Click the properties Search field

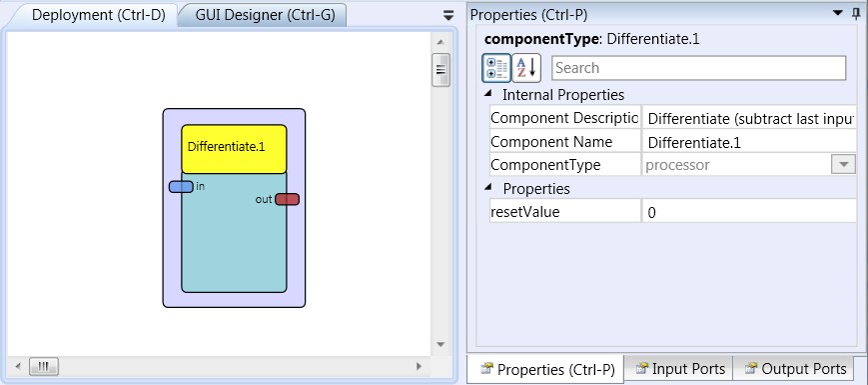click(698, 68)
